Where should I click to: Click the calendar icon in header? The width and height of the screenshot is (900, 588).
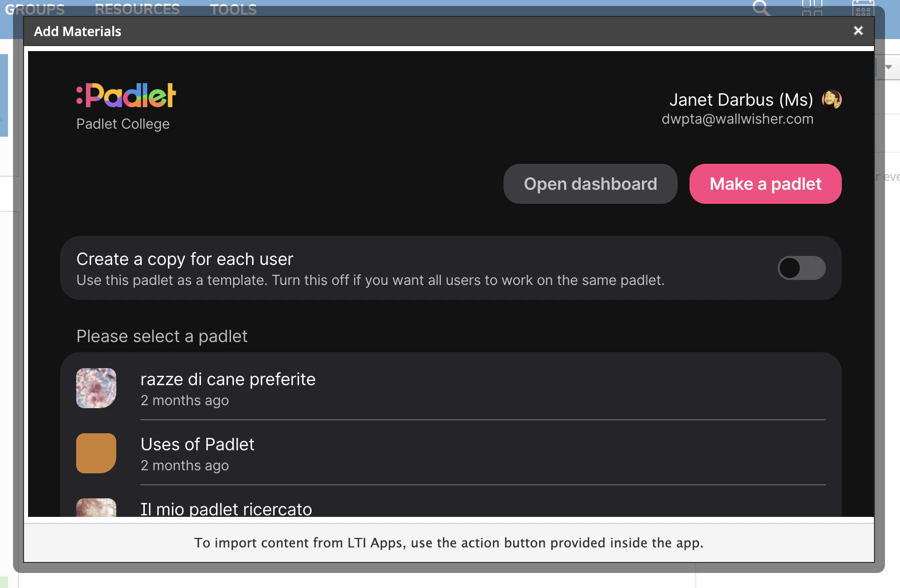click(863, 8)
